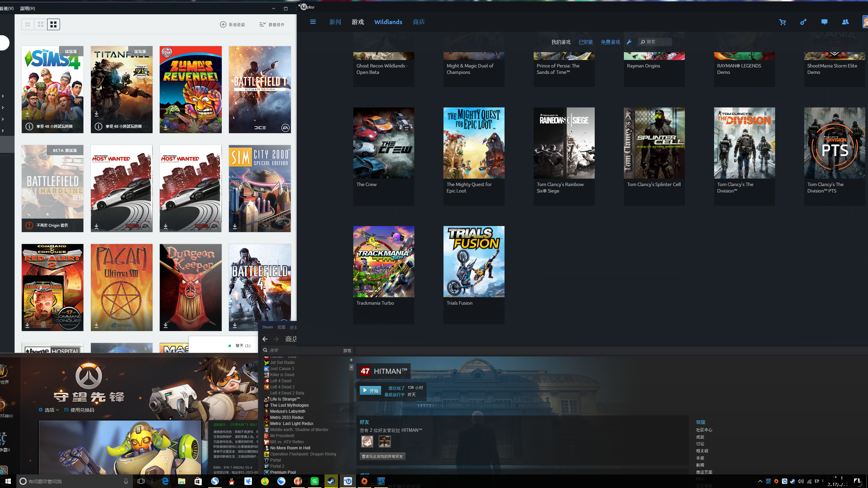
Task: Open Microsoft Edge from the taskbar
Action: tap(165, 481)
